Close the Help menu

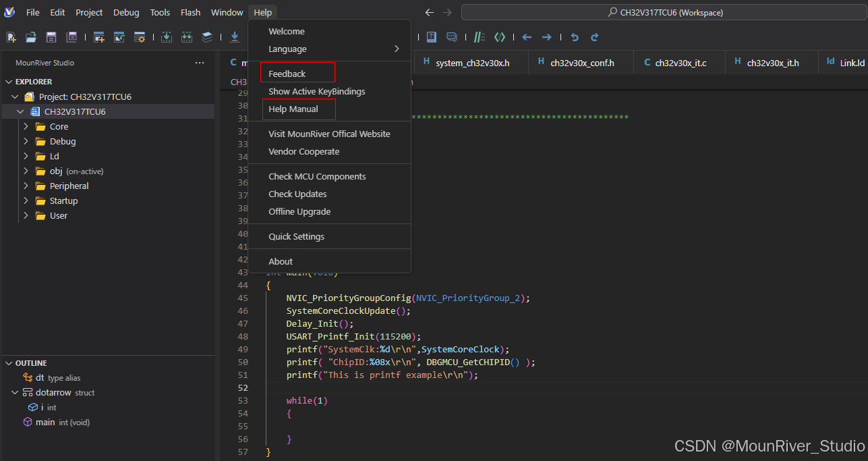(263, 12)
